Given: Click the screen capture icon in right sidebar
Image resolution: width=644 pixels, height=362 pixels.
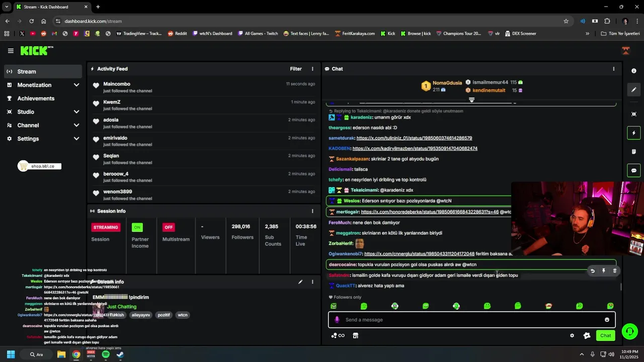Looking at the screenshot, I should tap(634, 114).
